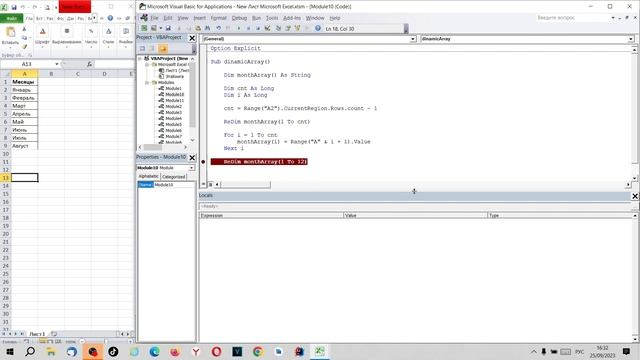Select Module1 in the project tree
Viewport: 640px width, 360px height.
[173, 88]
